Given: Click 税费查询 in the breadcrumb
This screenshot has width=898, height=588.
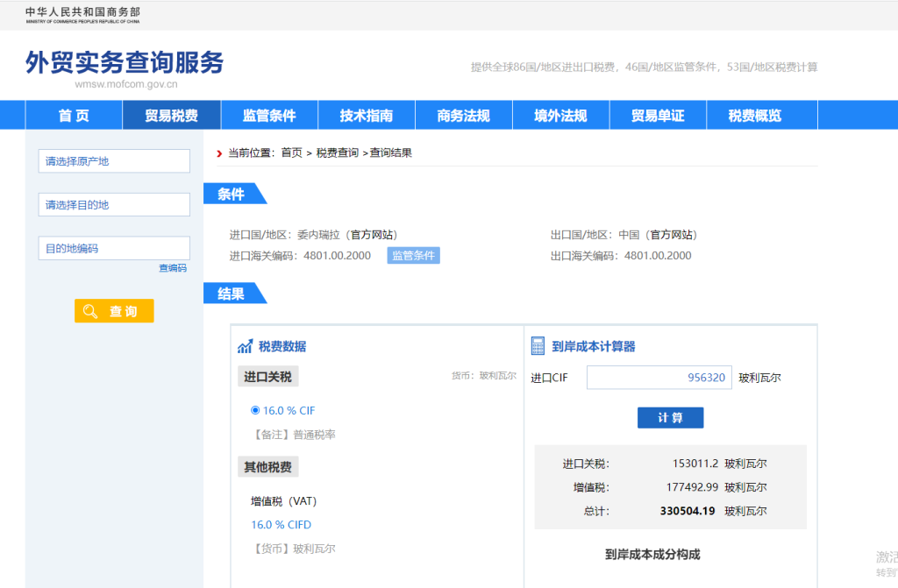Looking at the screenshot, I should [x=338, y=152].
